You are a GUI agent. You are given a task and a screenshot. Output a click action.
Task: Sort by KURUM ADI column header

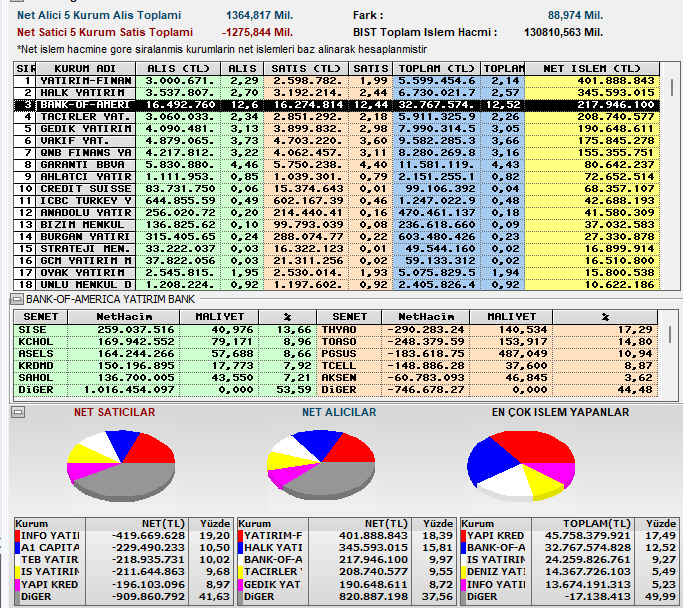(x=85, y=69)
